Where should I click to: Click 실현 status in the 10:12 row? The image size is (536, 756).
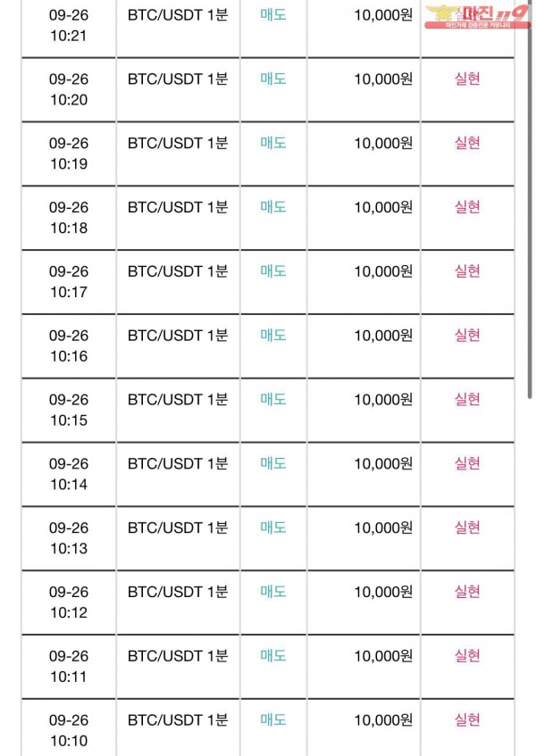467,592
